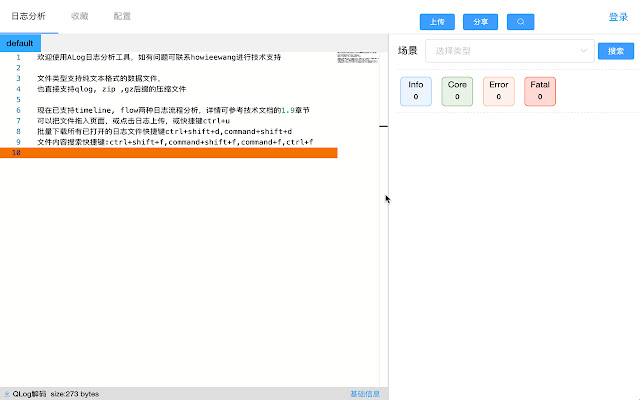Click line 6 about timeline, flow analysis

tap(173, 110)
